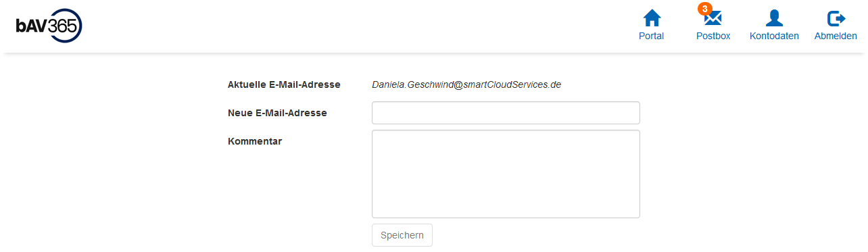868x252 pixels.
Task: Click the Abmelden logout arrow icon
Action: [x=836, y=18]
